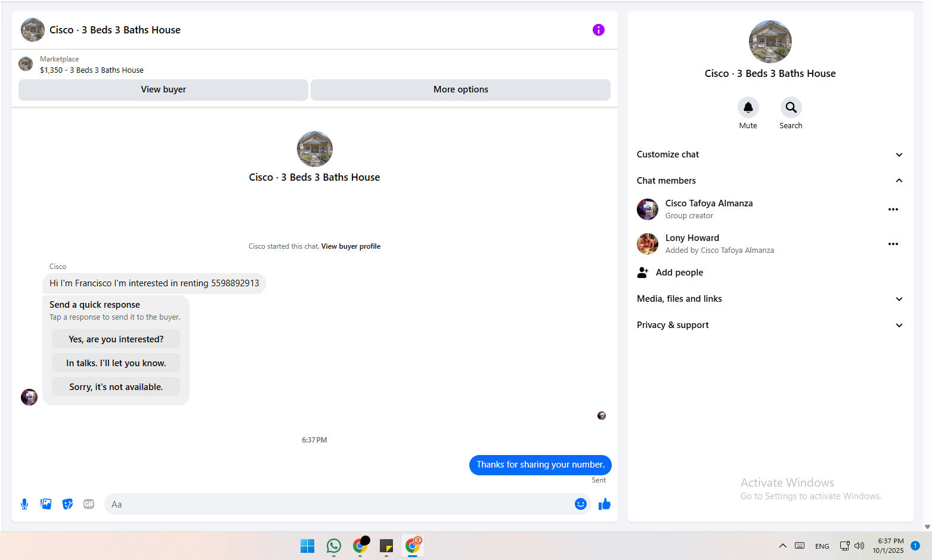Open options for Cisco Tafoya Almanza

click(x=893, y=209)
